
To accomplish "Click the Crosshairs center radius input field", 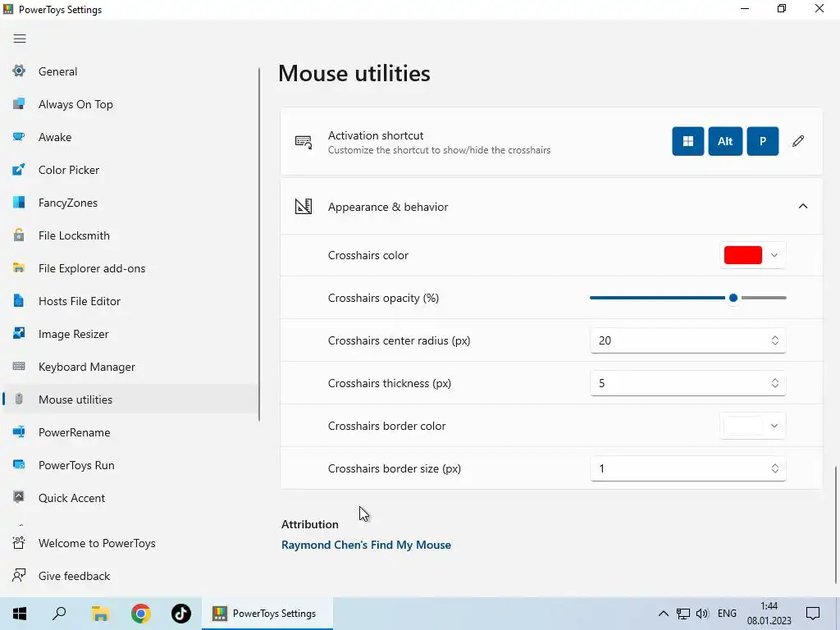I will pyautogui.click(x=688, y=340).
